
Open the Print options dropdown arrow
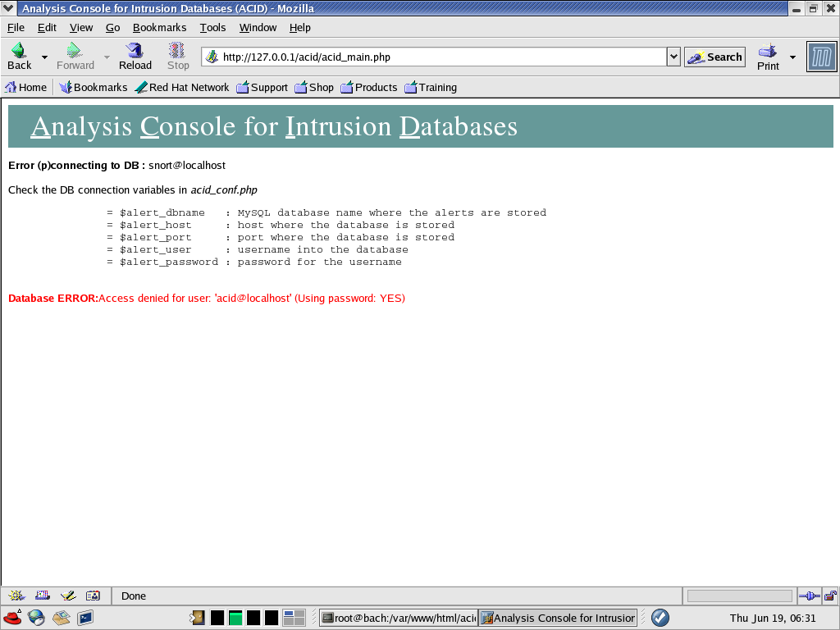pos(793,57)
